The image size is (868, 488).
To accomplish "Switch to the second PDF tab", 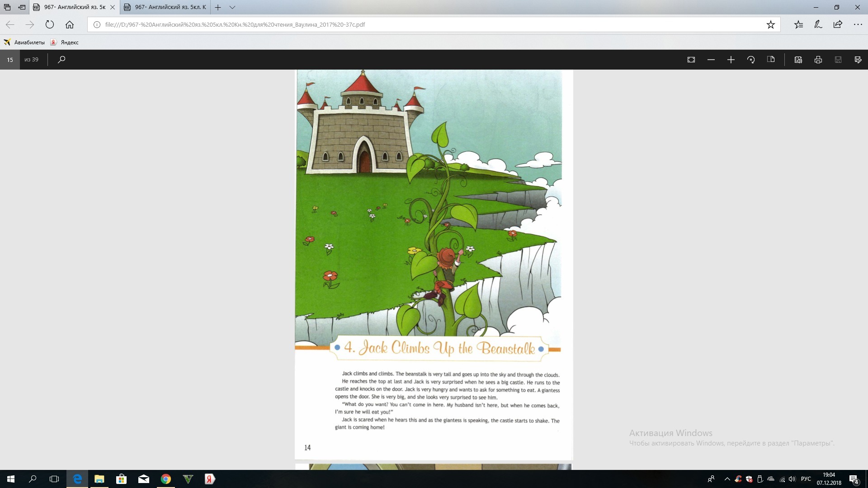I will tap(165, 7).
